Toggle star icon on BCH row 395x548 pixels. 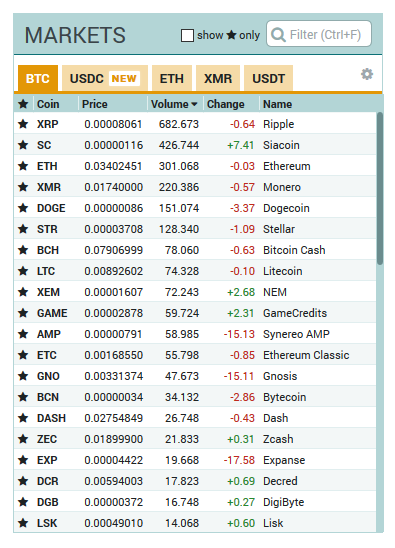tap(23, 250)
